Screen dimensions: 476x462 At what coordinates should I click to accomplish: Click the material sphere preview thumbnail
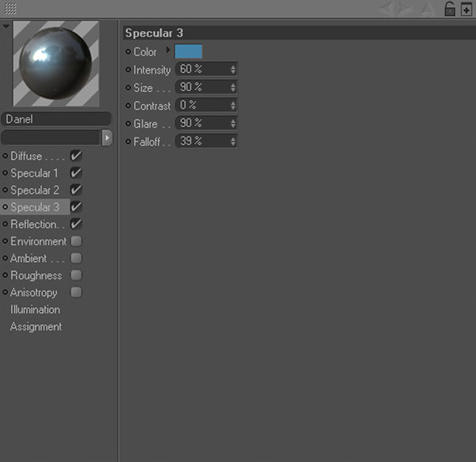pyautogui.click(x=56, y=64)
